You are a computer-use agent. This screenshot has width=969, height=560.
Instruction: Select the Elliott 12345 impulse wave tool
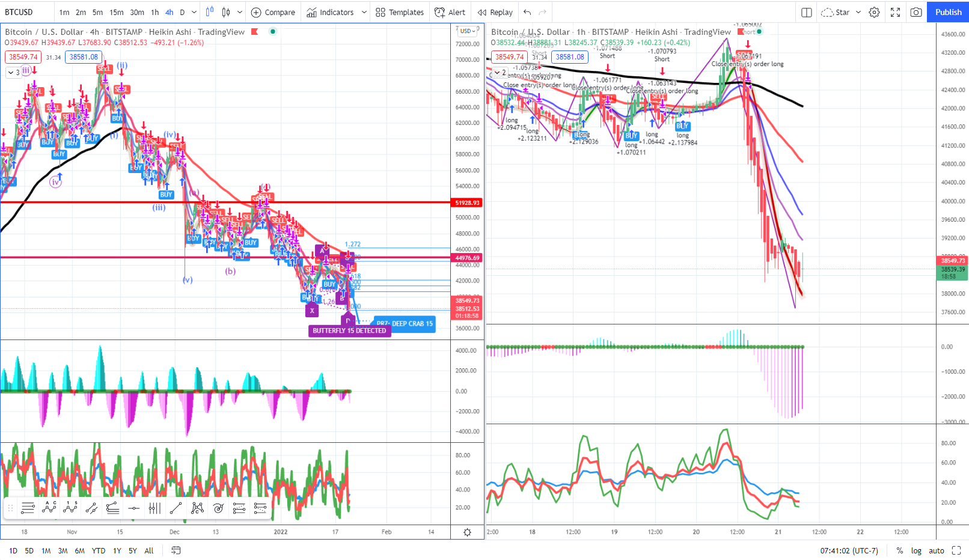tap(70, 508)
